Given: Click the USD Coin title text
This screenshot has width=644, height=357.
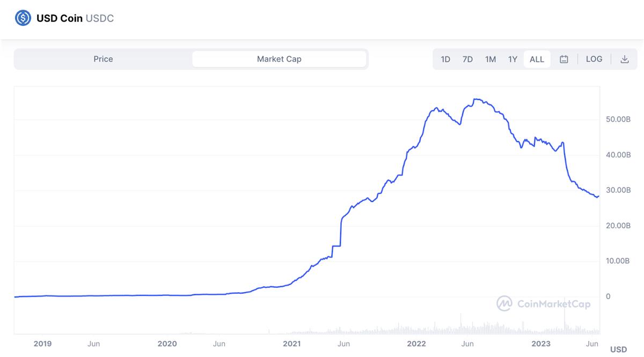Looking at the screenshot, I should 60,18.
